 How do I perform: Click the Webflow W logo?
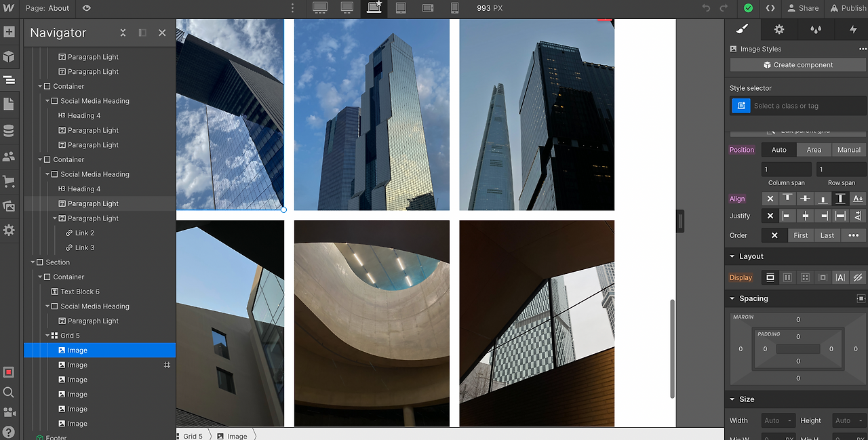pyautogui.click(x=9, y=8)
